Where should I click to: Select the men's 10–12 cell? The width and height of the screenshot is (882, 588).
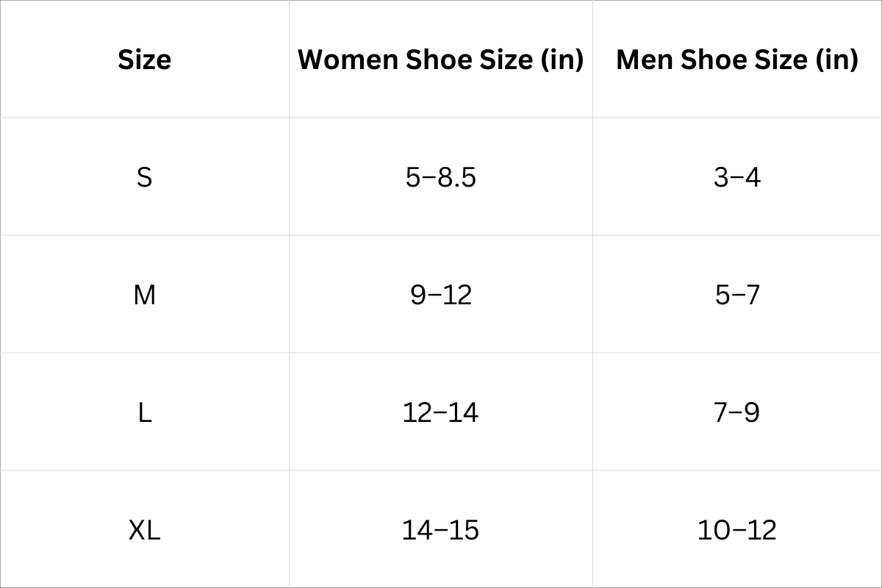pos(736,530)
